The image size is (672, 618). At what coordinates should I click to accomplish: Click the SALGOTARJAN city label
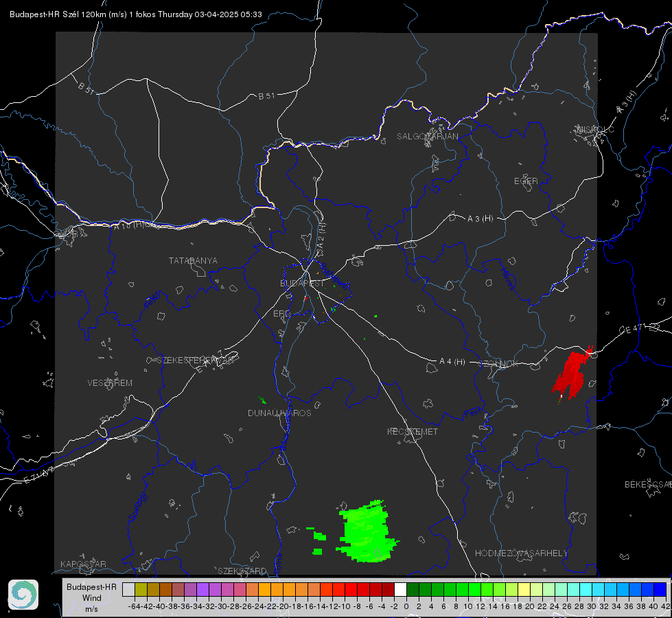tap(427, 137)
